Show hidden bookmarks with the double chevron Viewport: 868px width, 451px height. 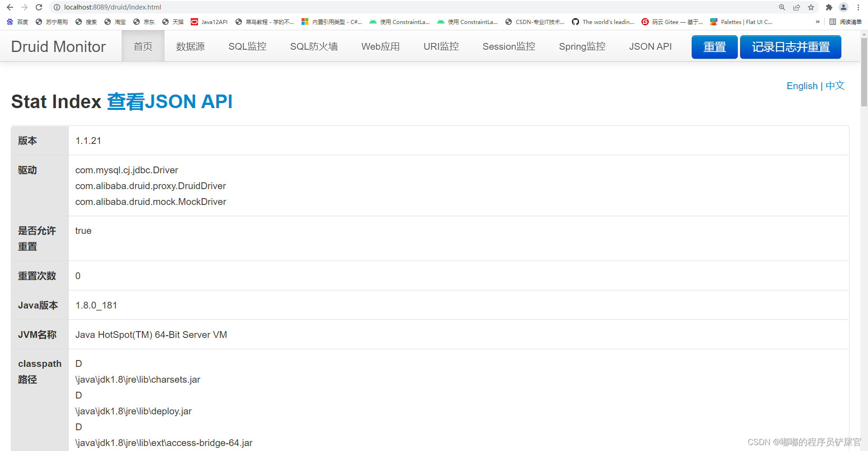pos(817,22)
